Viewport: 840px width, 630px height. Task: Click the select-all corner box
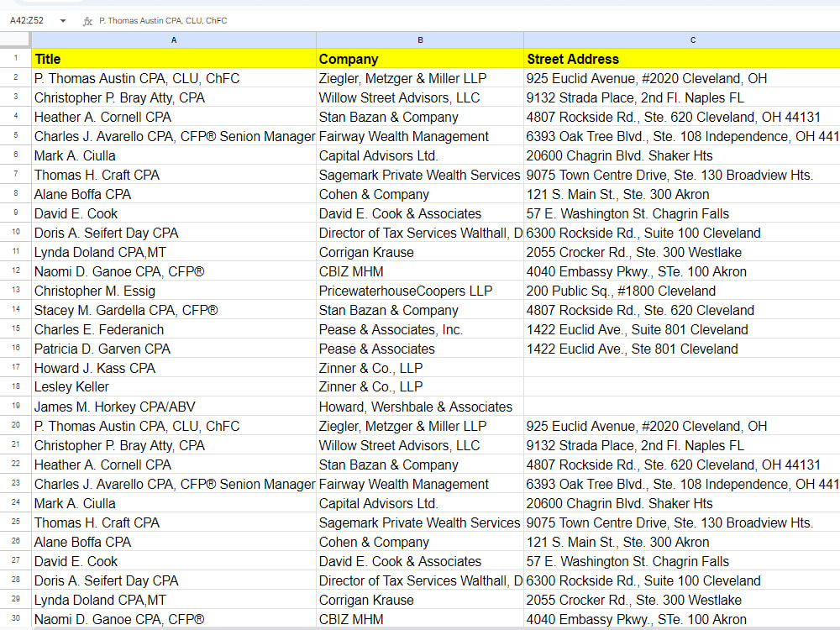point(15,39)
